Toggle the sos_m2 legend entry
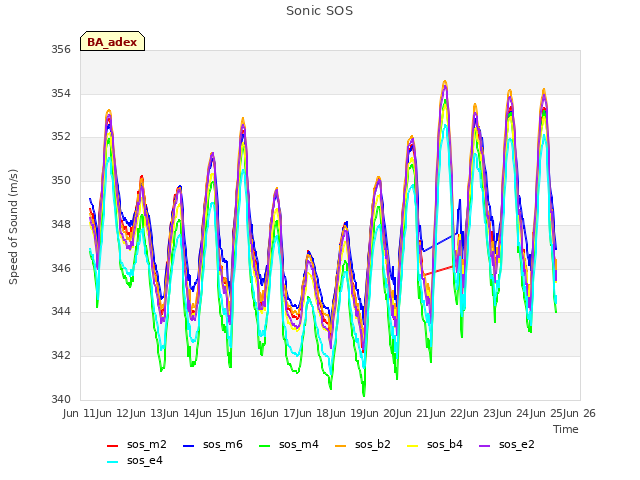 pyautogui.click(x=137, y=444)
